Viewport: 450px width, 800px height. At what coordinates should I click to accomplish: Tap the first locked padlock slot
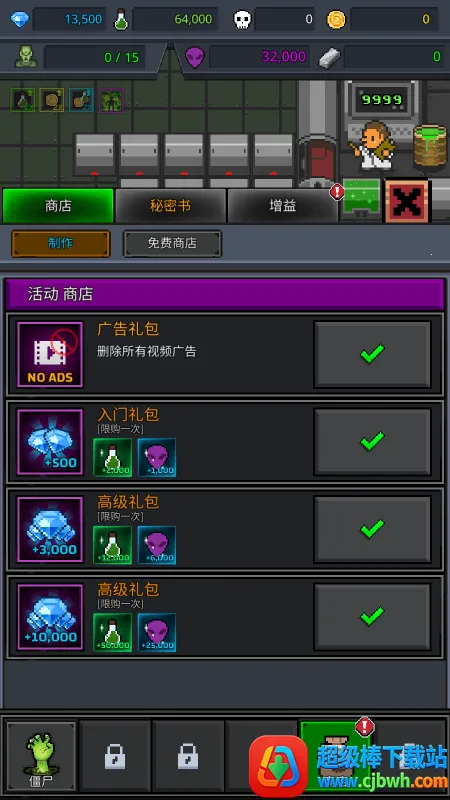[115, 756]
